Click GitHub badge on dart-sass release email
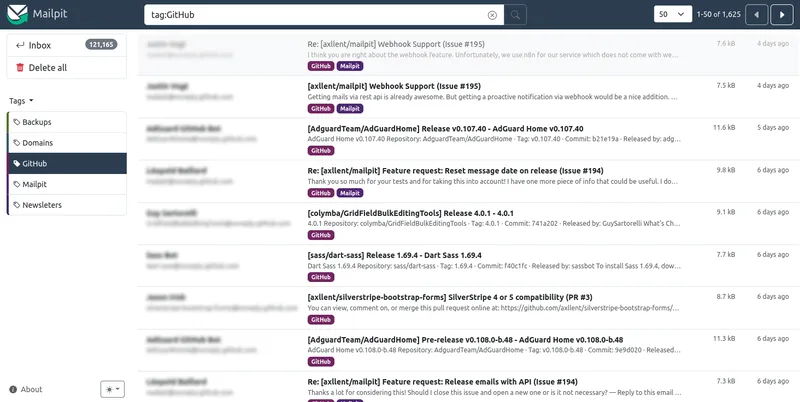The image size is (800, 402). [321, 277]
